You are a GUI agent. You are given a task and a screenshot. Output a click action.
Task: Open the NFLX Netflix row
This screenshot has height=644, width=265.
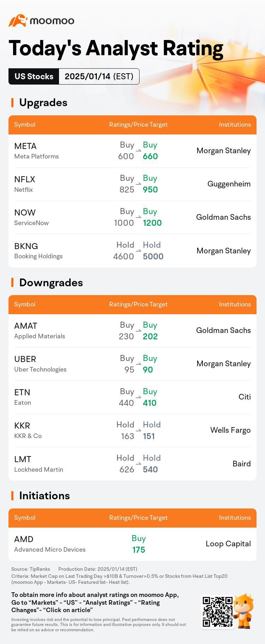coord(132,184)
